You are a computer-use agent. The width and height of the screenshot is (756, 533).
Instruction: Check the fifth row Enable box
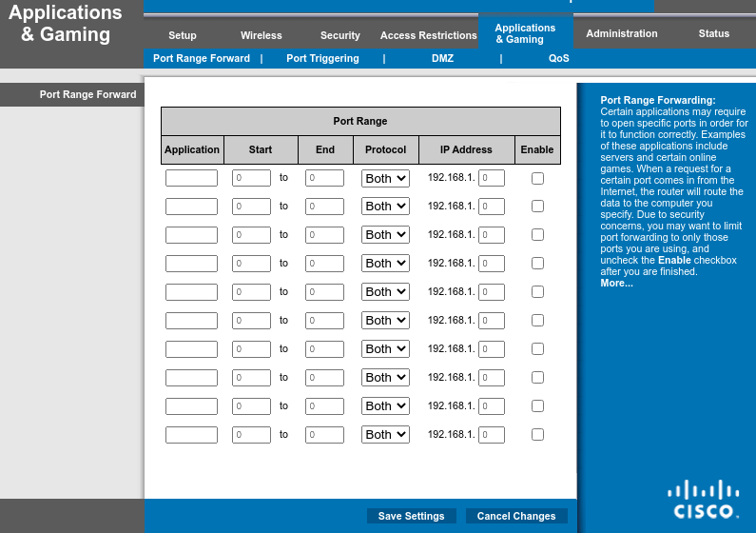point(537,292)
